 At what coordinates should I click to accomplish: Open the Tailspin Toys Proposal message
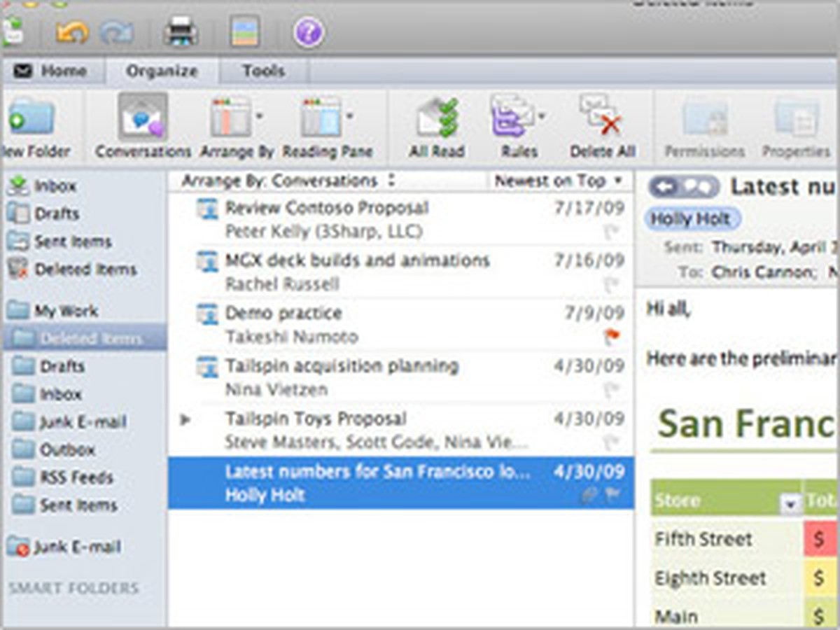[400, 430]
